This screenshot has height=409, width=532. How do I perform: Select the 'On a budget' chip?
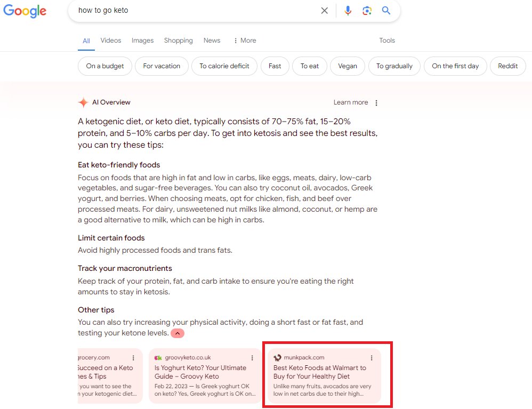pyautogui.click(x=105, y=66)
